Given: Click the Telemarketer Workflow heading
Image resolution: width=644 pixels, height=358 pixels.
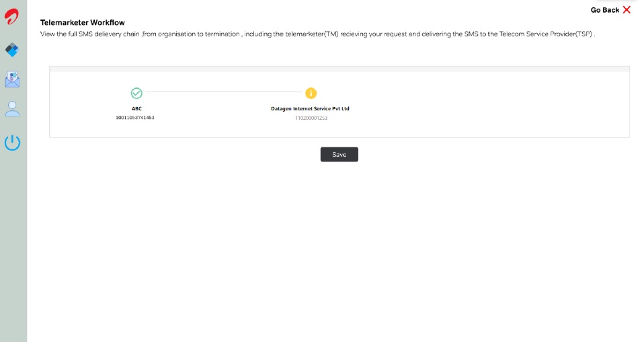Looking at the screenshot, I should 83,23.
